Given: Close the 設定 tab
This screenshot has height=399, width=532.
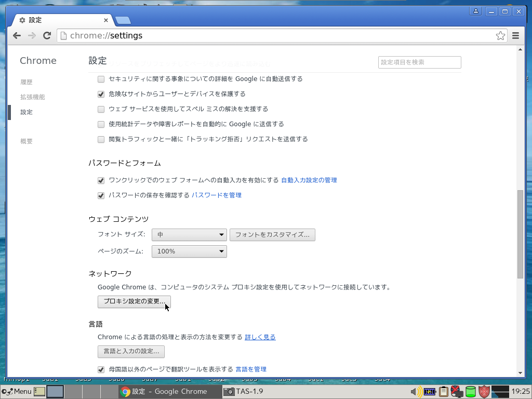Looking at the screenshot, I should point(106,20).
